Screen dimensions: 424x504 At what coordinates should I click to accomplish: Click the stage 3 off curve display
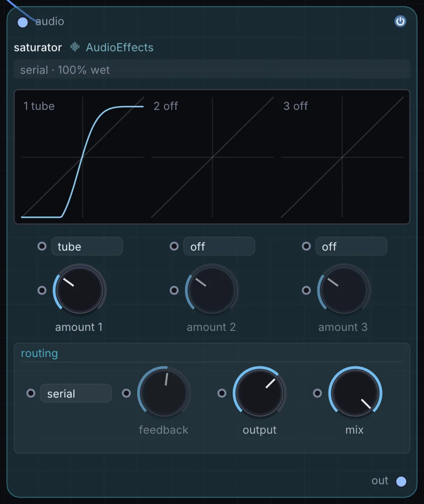342,157
